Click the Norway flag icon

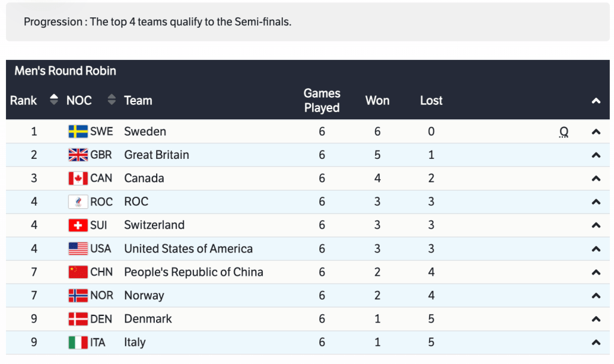[x=78, y=295]
